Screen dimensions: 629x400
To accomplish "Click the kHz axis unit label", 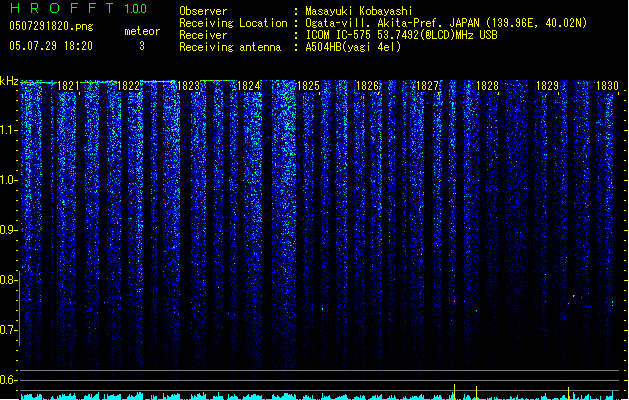I will click(x=9, y=81).
